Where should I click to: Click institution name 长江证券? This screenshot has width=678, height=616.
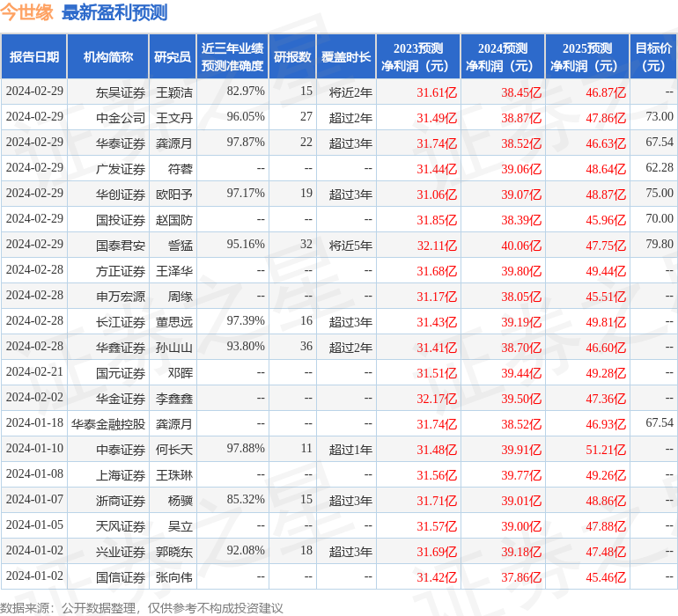click(x=121, y=322)
